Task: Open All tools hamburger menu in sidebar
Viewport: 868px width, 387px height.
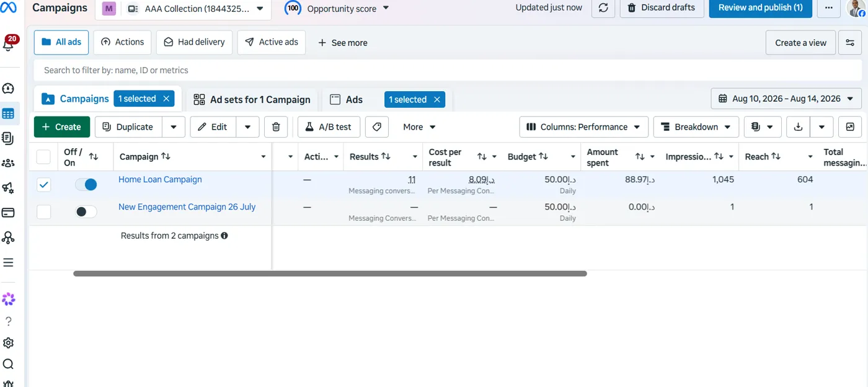Action: click(x=8, y=262)
